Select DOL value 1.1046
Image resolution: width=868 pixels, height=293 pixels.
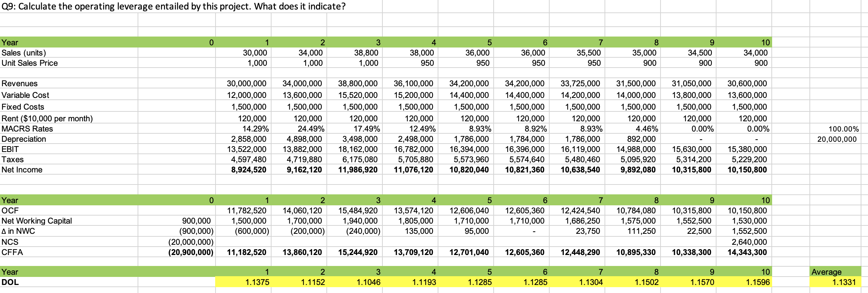coord(355,282)
